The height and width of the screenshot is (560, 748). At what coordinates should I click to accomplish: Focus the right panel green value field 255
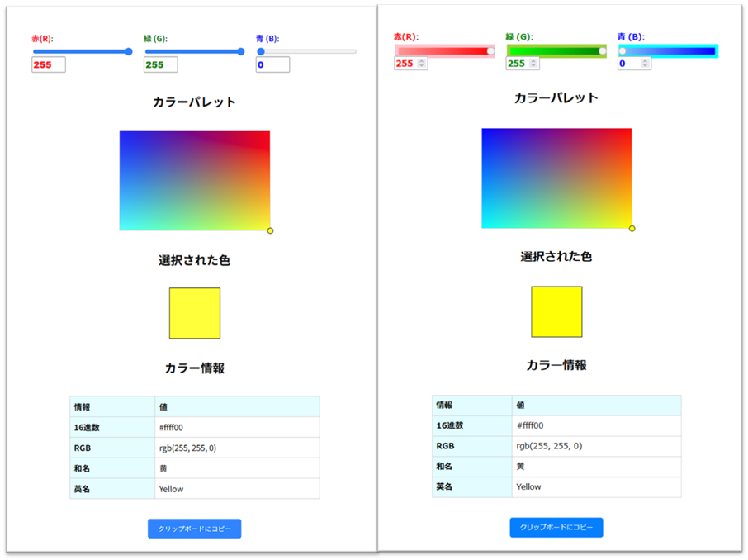pyautogui.click(x=523, y=63)
